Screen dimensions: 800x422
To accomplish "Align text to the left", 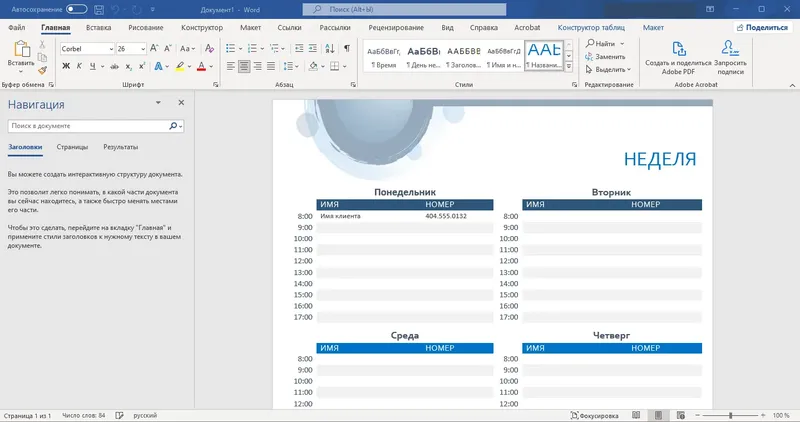I will [231, 66].
